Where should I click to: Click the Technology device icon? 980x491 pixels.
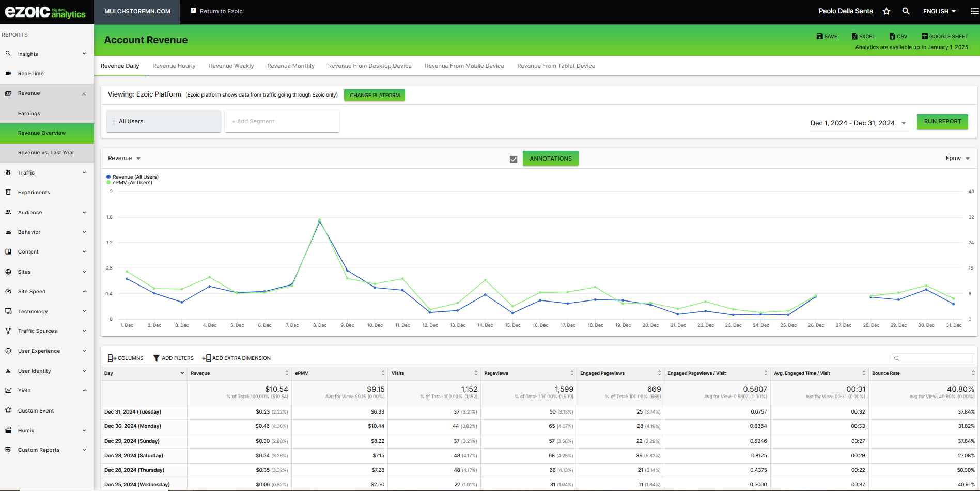[x=8, y=311]
